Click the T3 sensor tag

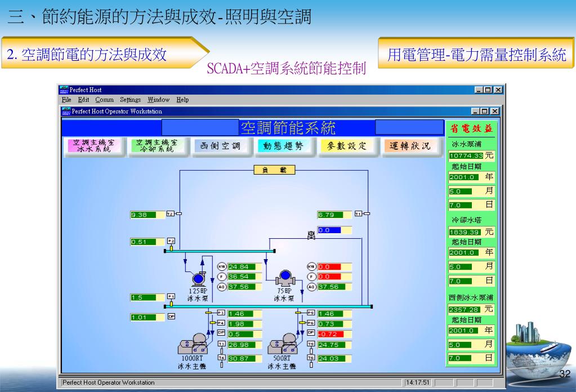point(221,344)
